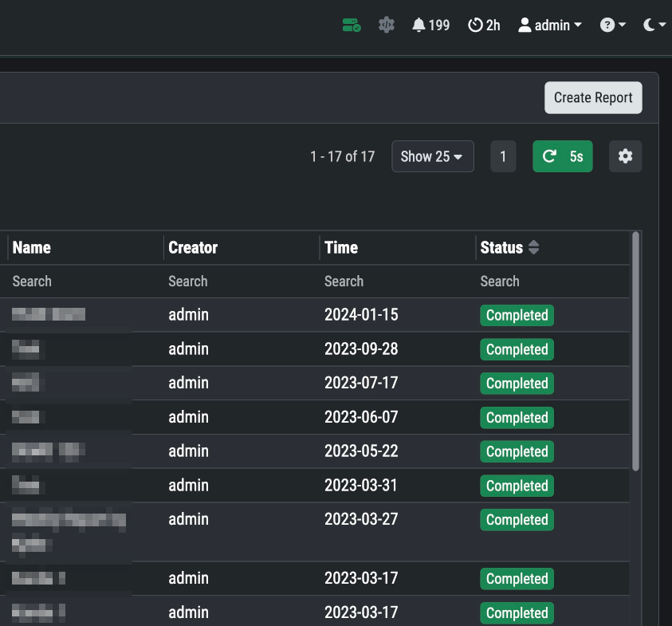Click the Create Report button

click(x=593, y=98)
